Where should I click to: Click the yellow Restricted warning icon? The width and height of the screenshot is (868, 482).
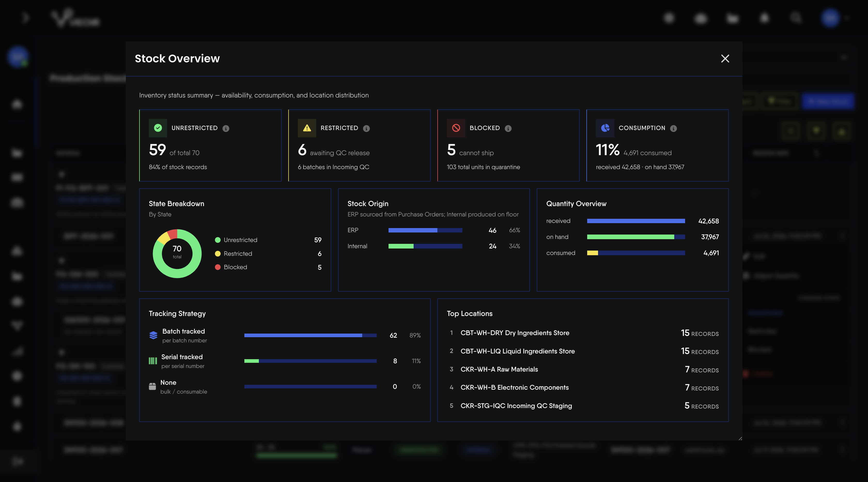(307, 128)
